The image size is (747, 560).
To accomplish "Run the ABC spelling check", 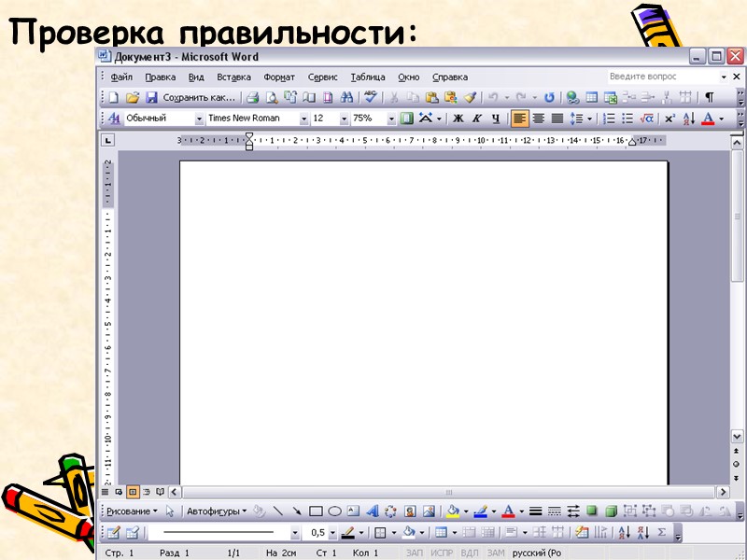I will tap(370, 97).
